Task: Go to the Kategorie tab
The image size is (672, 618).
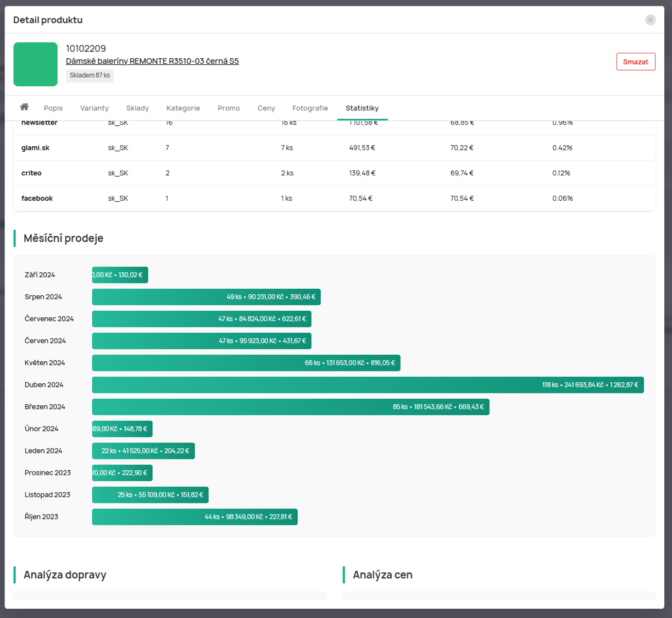Action: (x=183, y=108)
